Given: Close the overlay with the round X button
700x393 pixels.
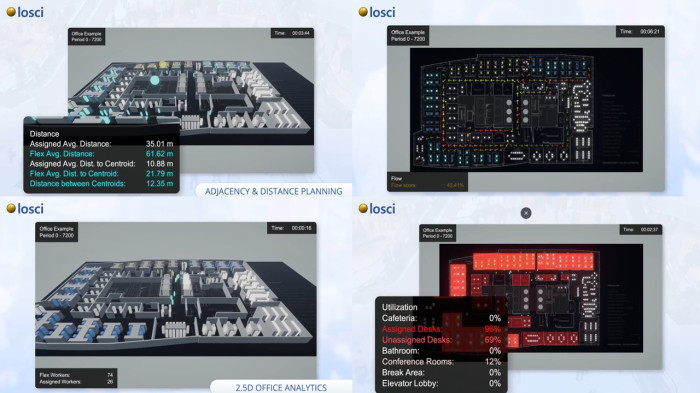Looking at the screenshot, I should point(526,213).
